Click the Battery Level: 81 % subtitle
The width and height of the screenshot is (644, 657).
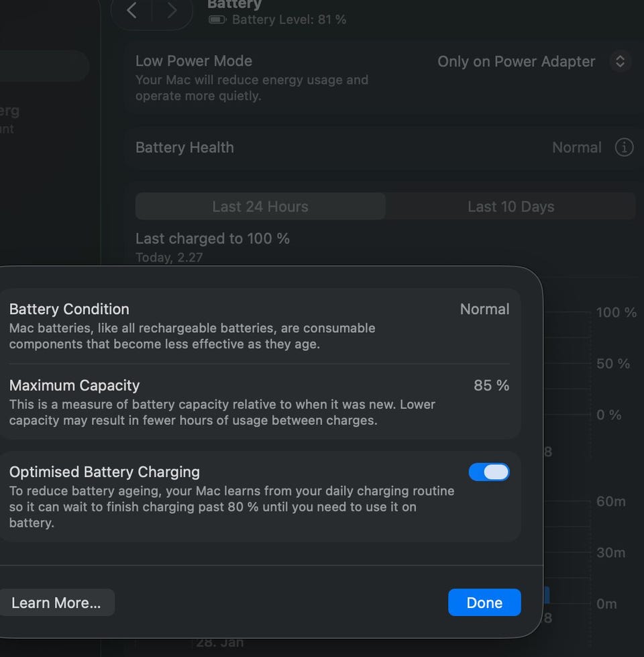(288, 20)
